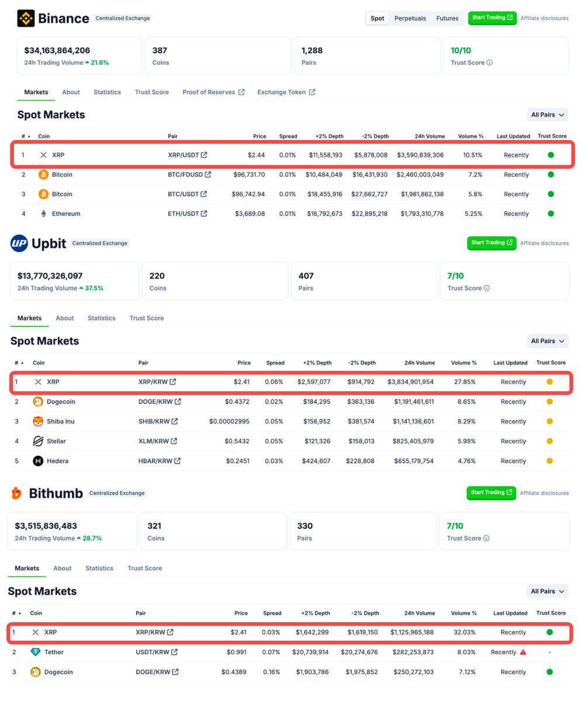Click the Ethereum coin name
The height and width of the screenshot is (701, 588).
click(x=66, y=214)
